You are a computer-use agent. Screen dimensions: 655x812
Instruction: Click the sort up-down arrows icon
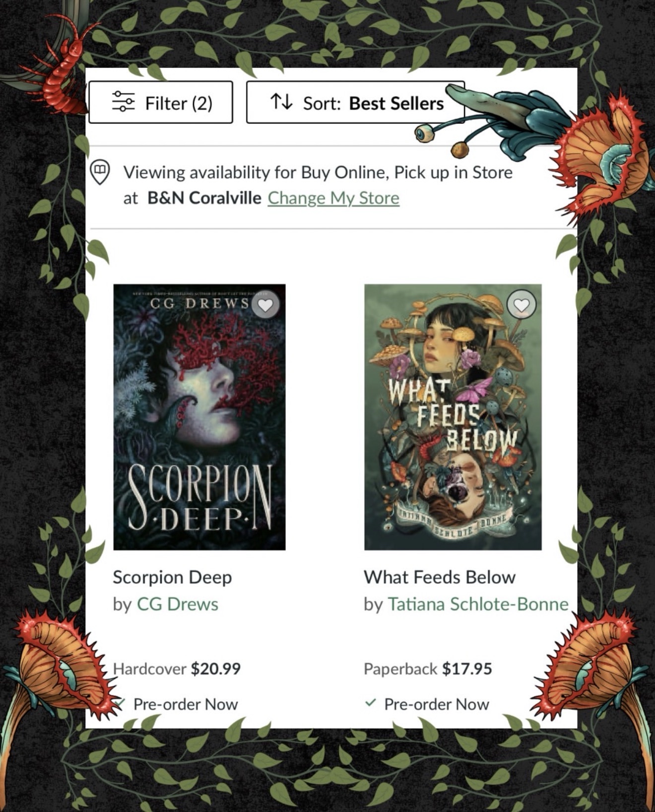(x=281, y=102)
